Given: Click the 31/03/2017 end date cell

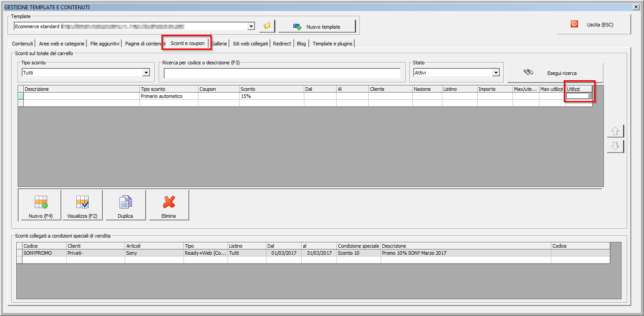Looking at the screenshot, I should (319, 253).
